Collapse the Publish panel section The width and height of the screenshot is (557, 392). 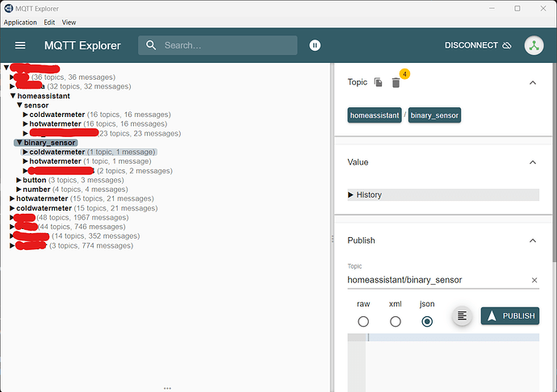[x=533, y=240]
